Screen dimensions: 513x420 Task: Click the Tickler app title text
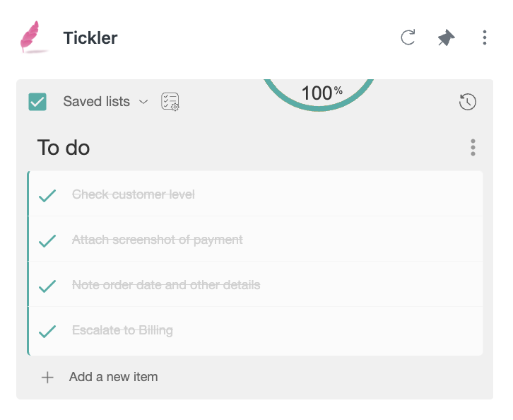tap(90, 38)
